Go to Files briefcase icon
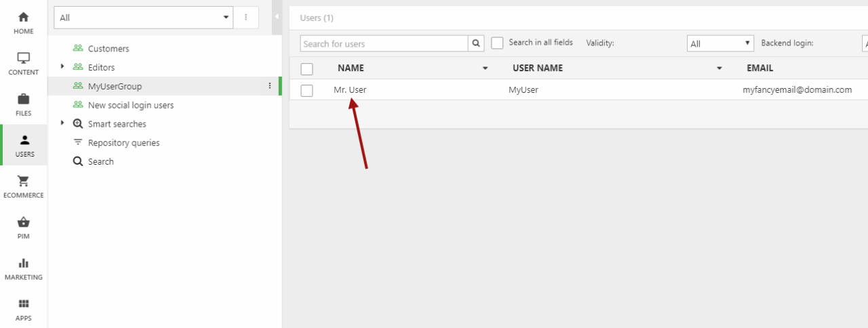This screenshot has width=868, height=328. [24, 100]
